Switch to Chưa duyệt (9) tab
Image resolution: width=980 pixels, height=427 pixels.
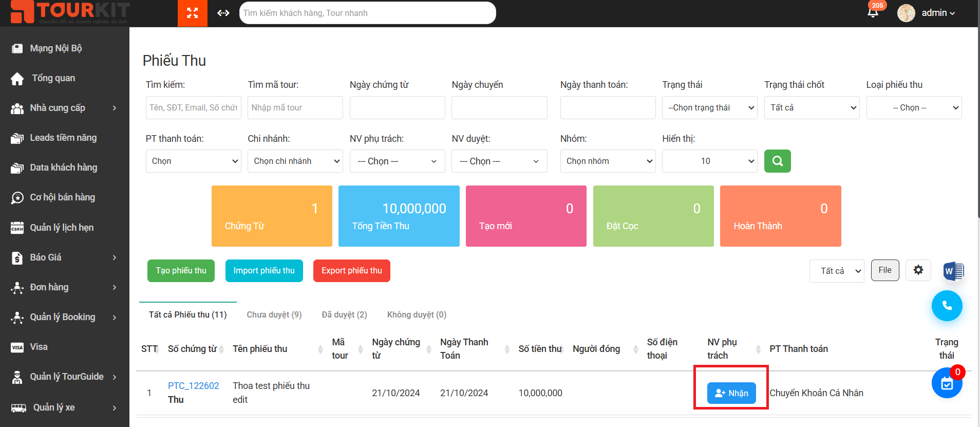[x=274, y=314]
